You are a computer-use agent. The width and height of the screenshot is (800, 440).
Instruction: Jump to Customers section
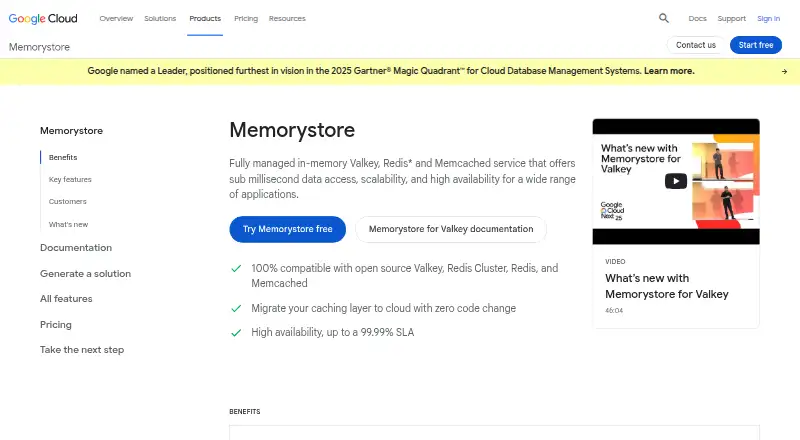tap(68, 202)
